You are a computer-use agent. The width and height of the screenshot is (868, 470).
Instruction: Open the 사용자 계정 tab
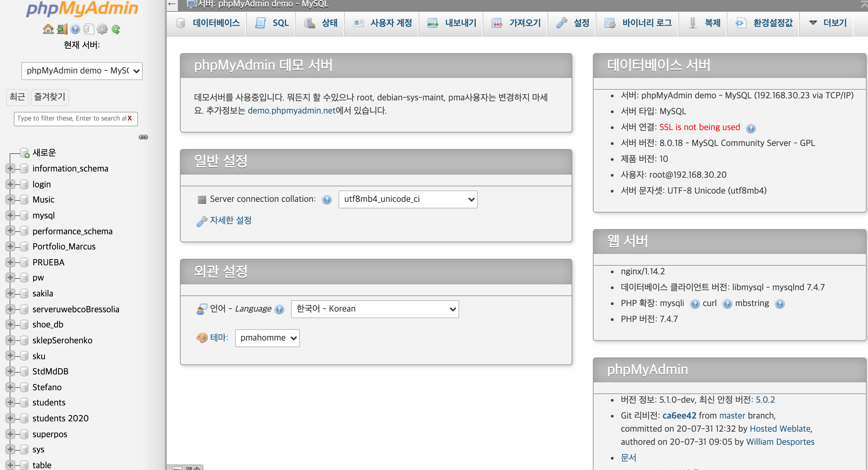[382, 23]
